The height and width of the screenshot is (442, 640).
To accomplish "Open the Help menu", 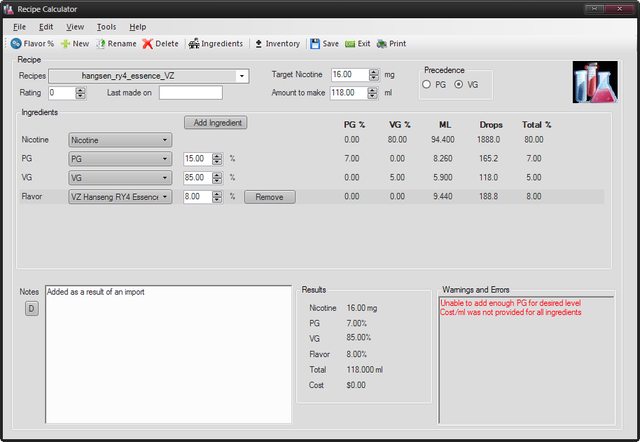I will coord(137,26).
